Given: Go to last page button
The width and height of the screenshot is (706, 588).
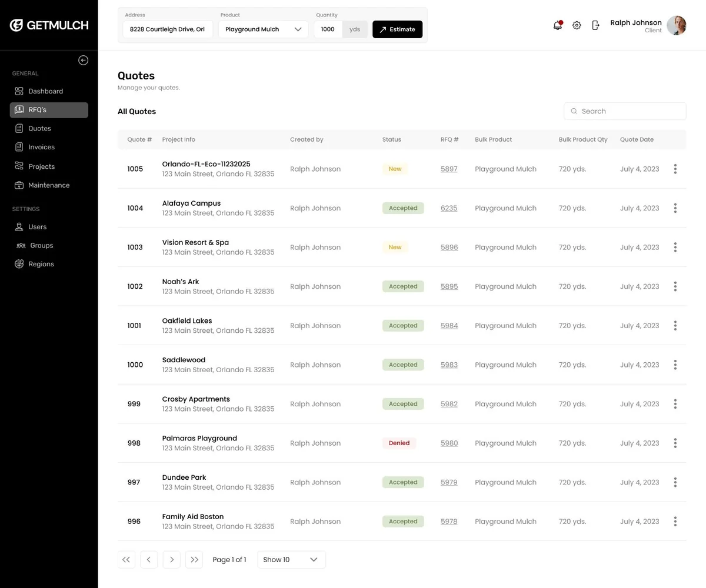Looking at the screenshot, I should [194, 560].
